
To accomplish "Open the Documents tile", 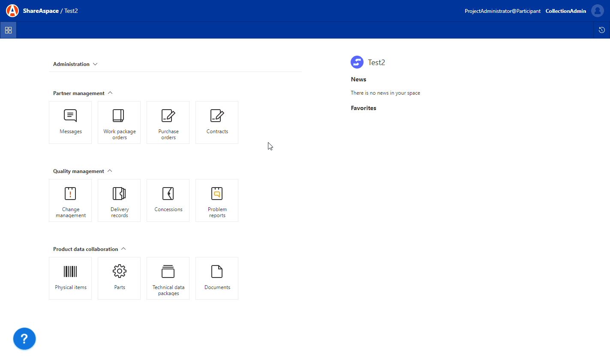I will 217,278.
